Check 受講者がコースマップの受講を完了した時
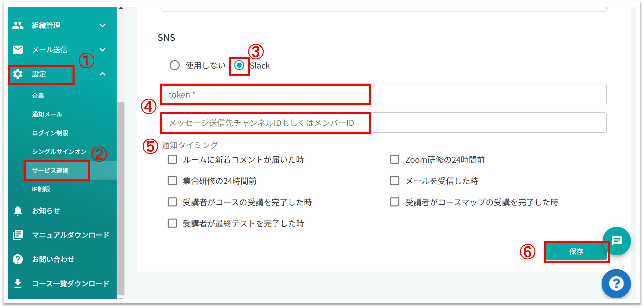This screenshot has height=308, width=644. pos(395,202)
